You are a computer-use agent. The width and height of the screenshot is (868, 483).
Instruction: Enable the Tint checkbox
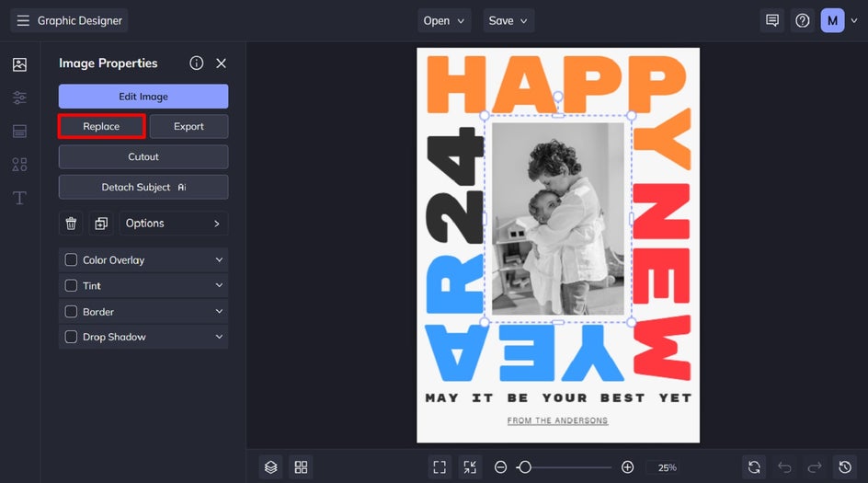pyautogui.click(x=71, y=286)
